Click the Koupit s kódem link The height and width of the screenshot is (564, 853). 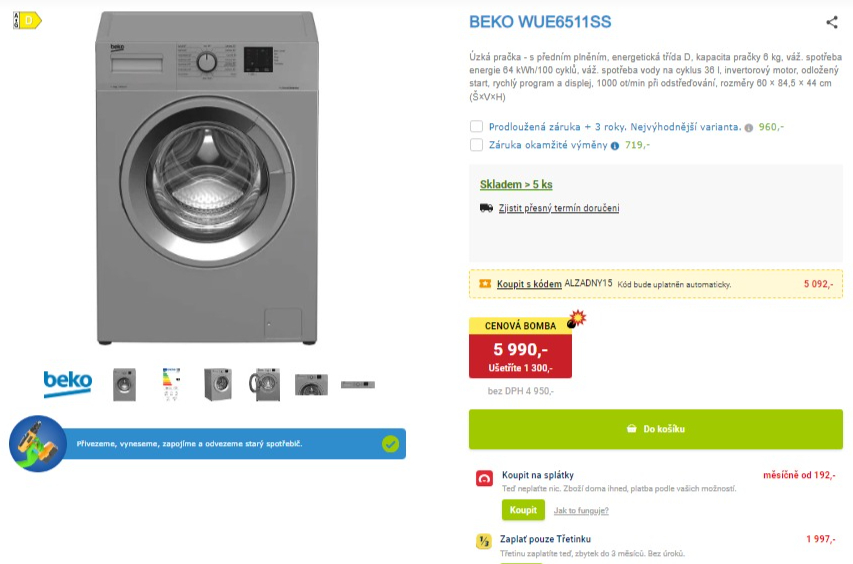(529, 284)
